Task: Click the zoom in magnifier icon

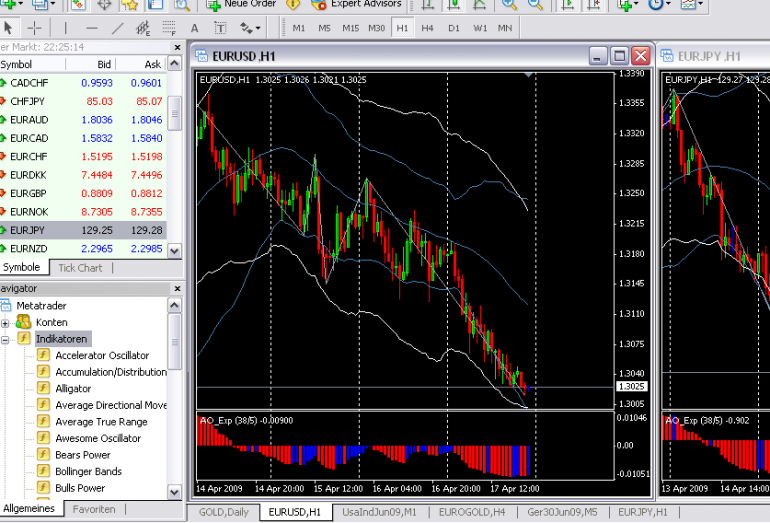Action: [509, 4]
